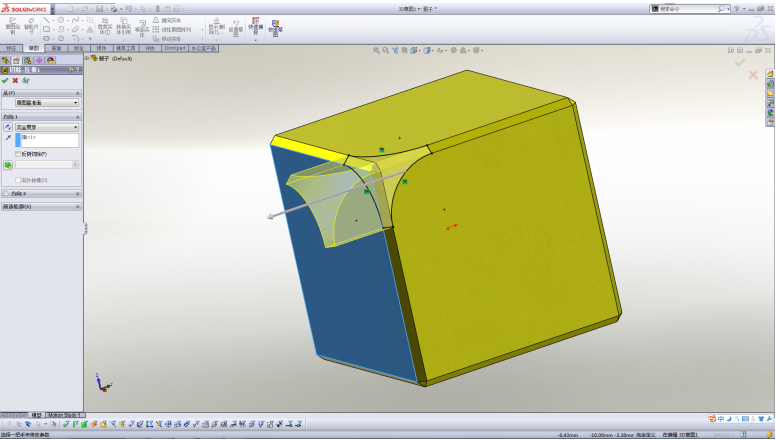Cancel feature via viewport corner red X

click(753, 75)
